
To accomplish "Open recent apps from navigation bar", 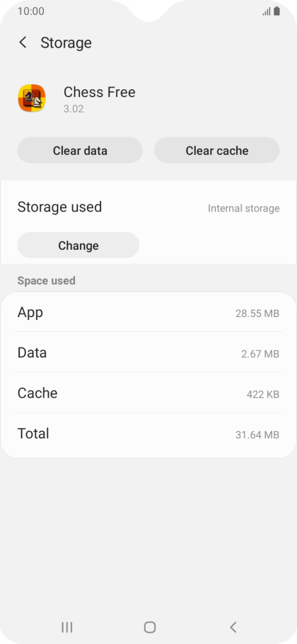I will pos(67,627).
